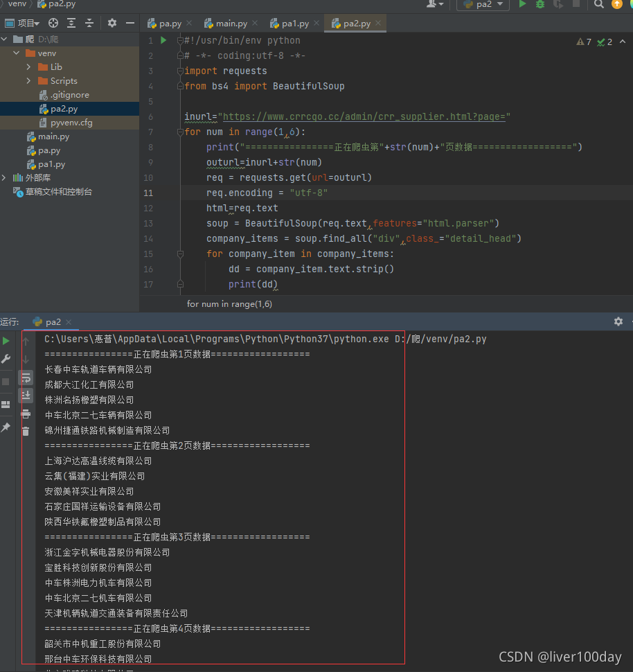Click the green Run button in top toolbar
The image size is (633, 672).
coord(523,4)
